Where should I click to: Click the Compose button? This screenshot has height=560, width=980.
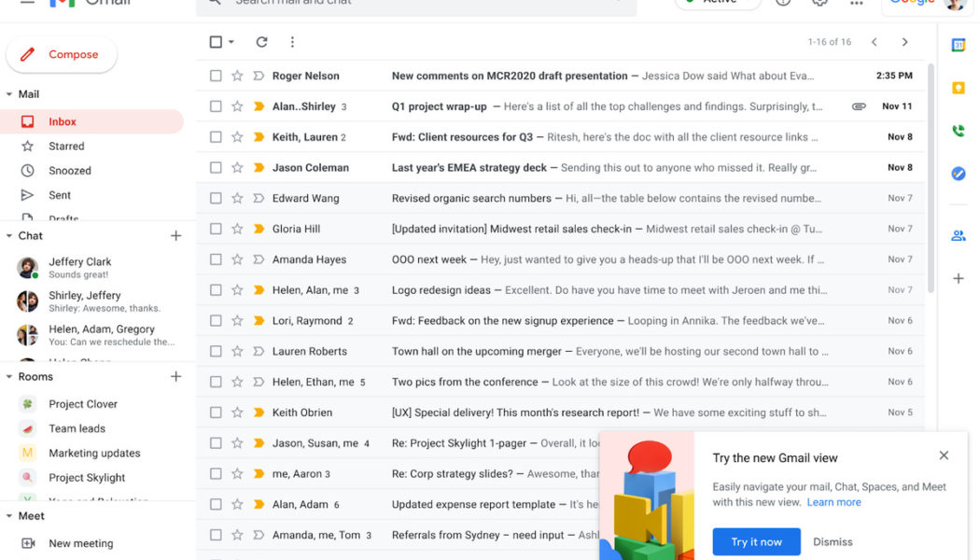click(x=62, y=55)
